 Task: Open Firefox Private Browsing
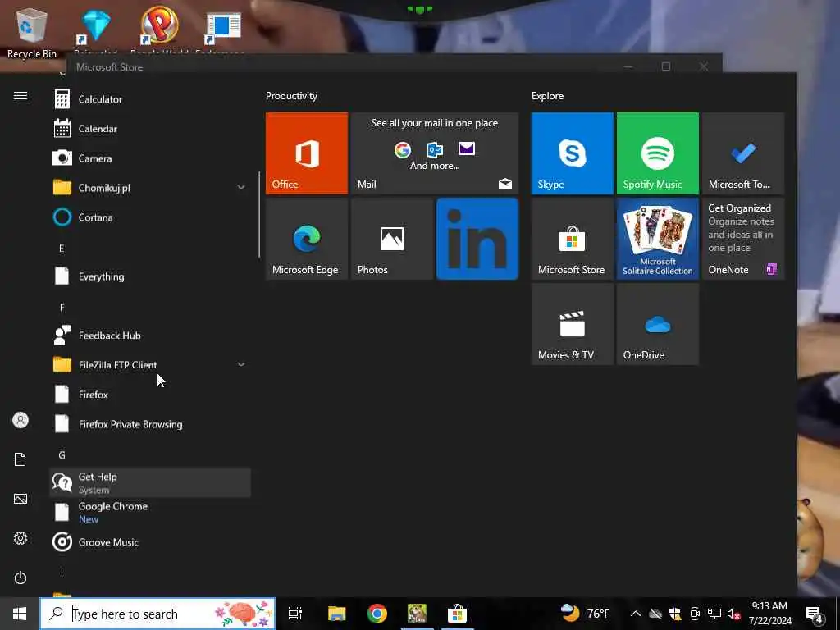coord(150,424)
